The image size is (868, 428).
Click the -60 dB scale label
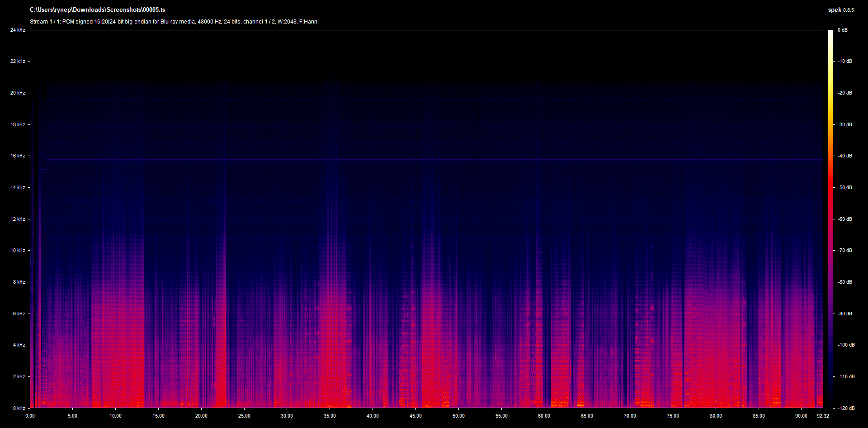tap(844, 219)
